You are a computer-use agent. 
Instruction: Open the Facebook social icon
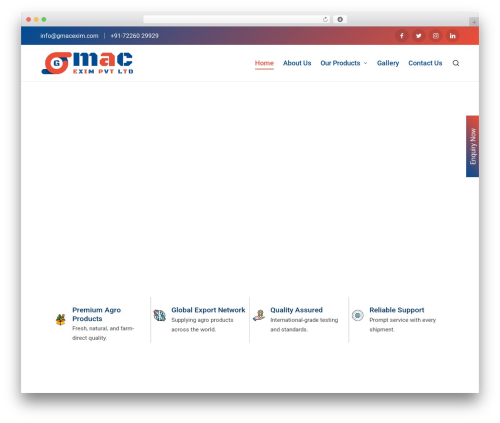pyautogui.click(x=402, y=36)
